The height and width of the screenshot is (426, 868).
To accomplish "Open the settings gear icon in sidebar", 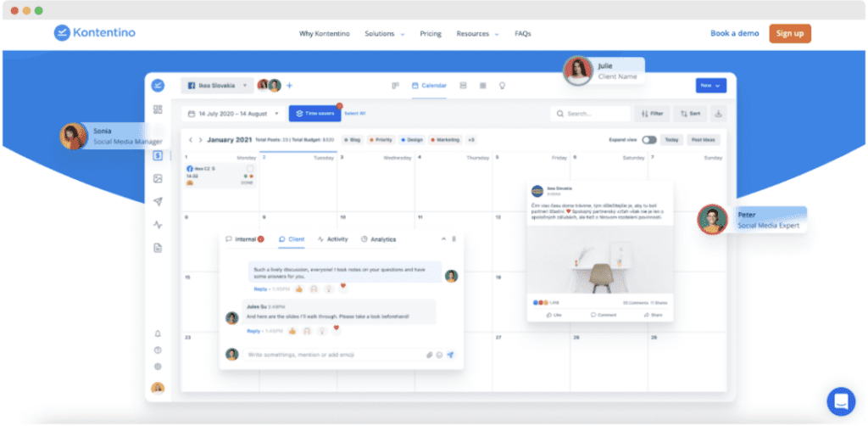I will [158, 366].
